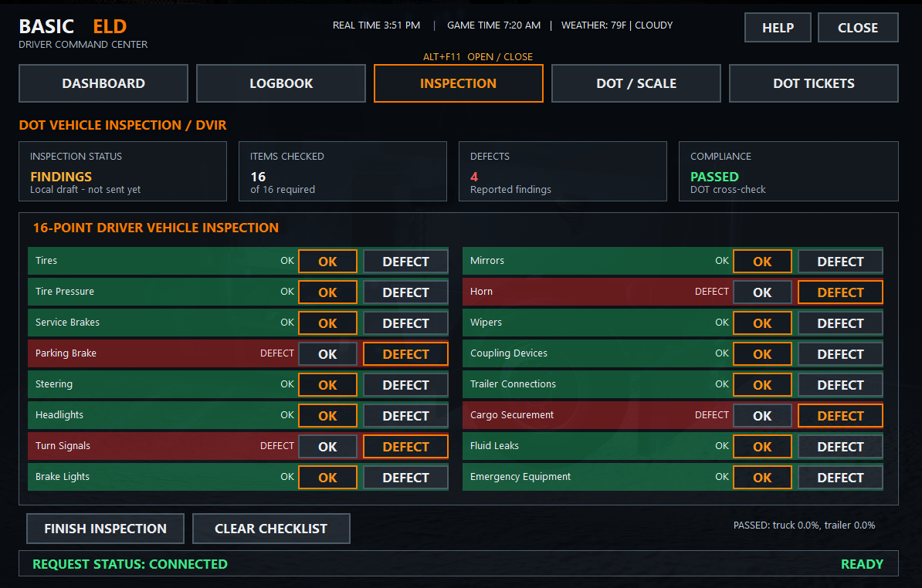The height and width of the screenshot is (588, 922).
Task: Click the REAL TIME 3:51 PM readout
Action: click(376, 25)
